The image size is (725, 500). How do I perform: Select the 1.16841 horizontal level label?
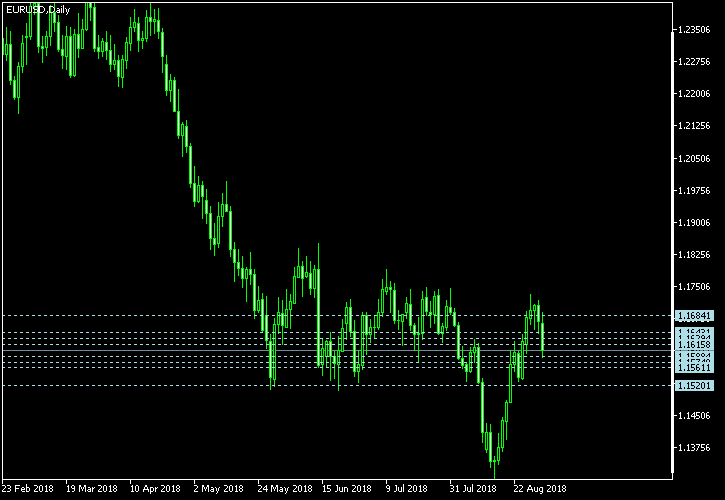694,316
